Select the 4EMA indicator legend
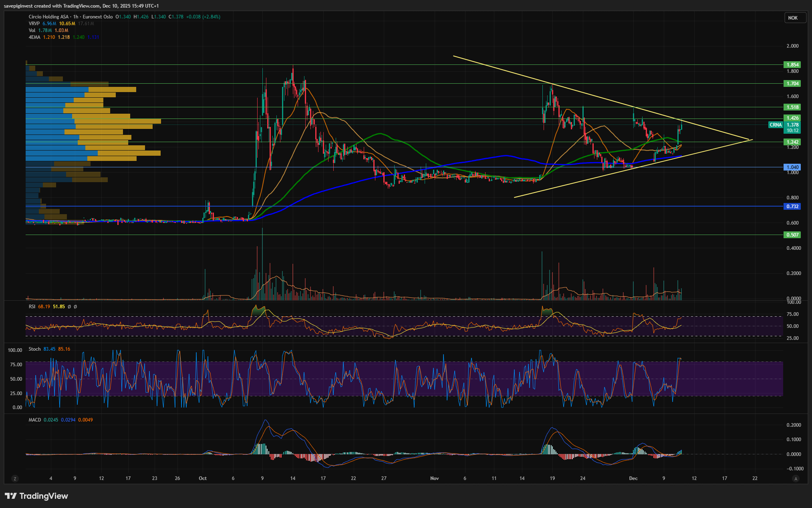The height and width of the screenshot is (508, 812). pyautogui.click(x=34, y=37)
